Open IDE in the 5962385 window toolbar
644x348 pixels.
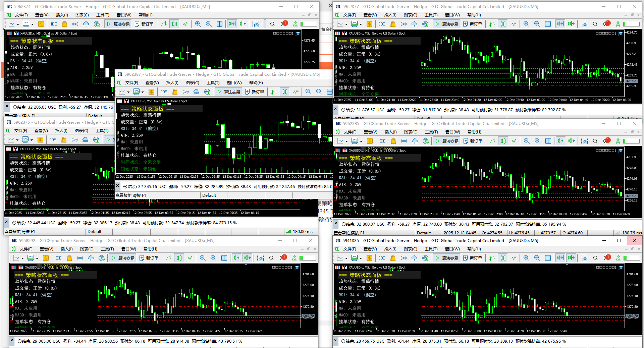382,141
